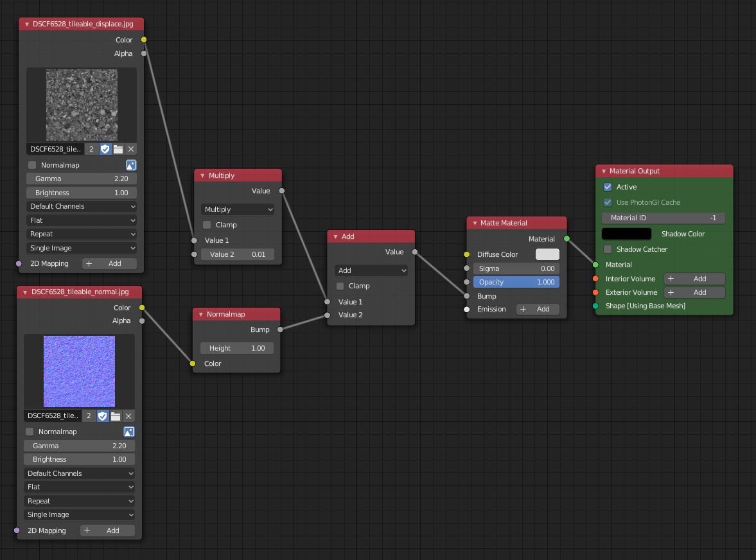Viewport: 756px width, 560px height.
Task: Click fake user shield icon on normal image
Action: click(x=103, y=416)
